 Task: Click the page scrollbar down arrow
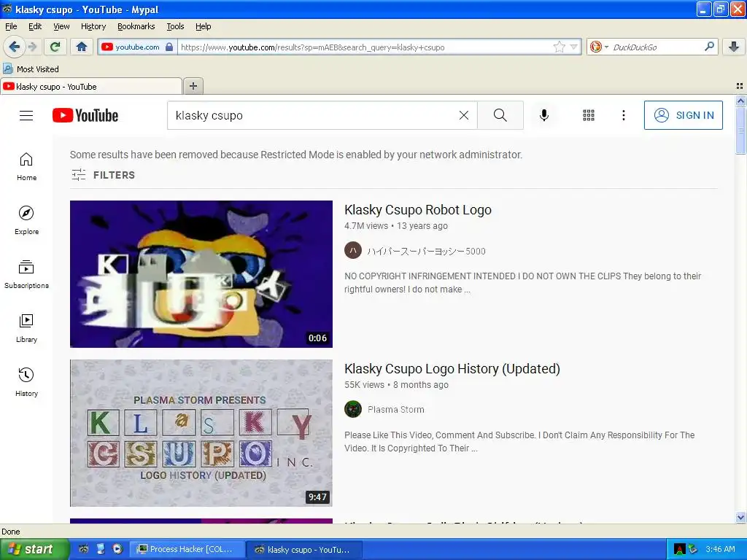point(740,517)
